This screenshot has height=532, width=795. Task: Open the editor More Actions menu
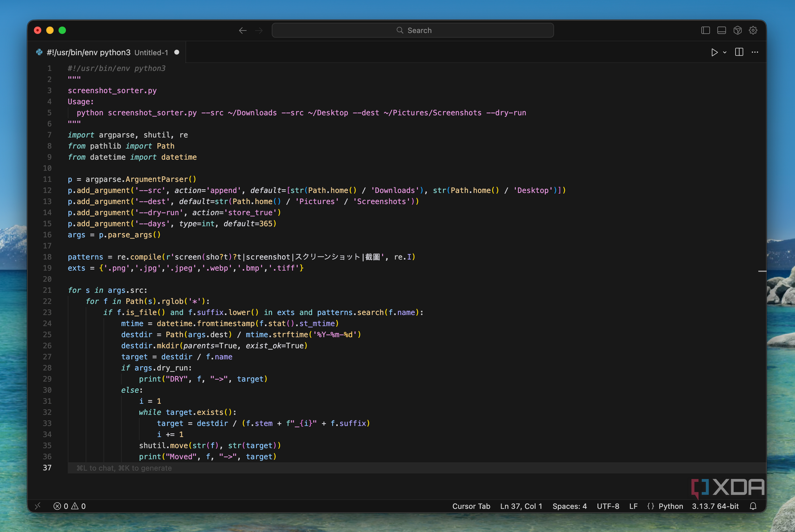coord(755,52)
